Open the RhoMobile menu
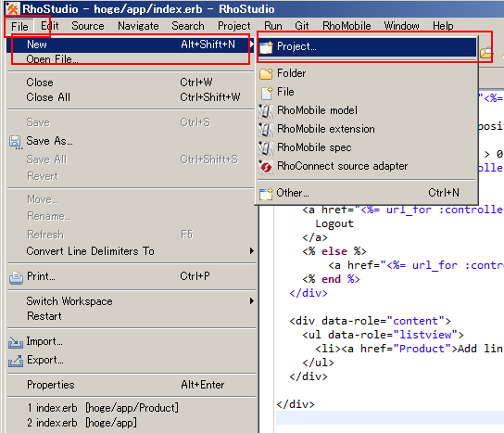This screenshot has width=504, height=433. 346,26
